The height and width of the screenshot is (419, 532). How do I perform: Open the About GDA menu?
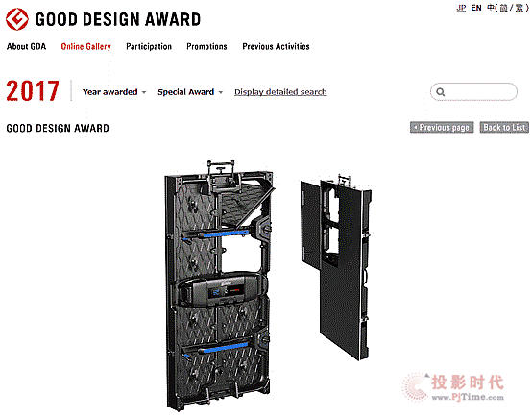(27, 46)
